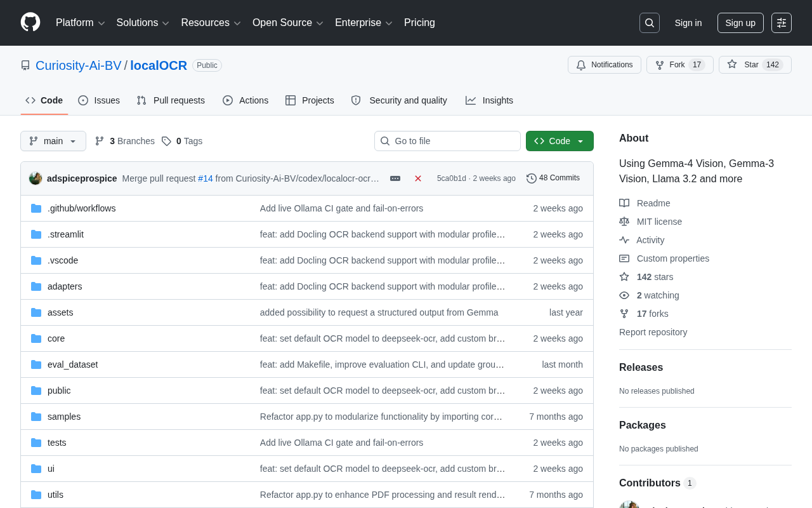The image size is (812, 508).
Task: Open pull request #14 link
Action: pos(206,178)
